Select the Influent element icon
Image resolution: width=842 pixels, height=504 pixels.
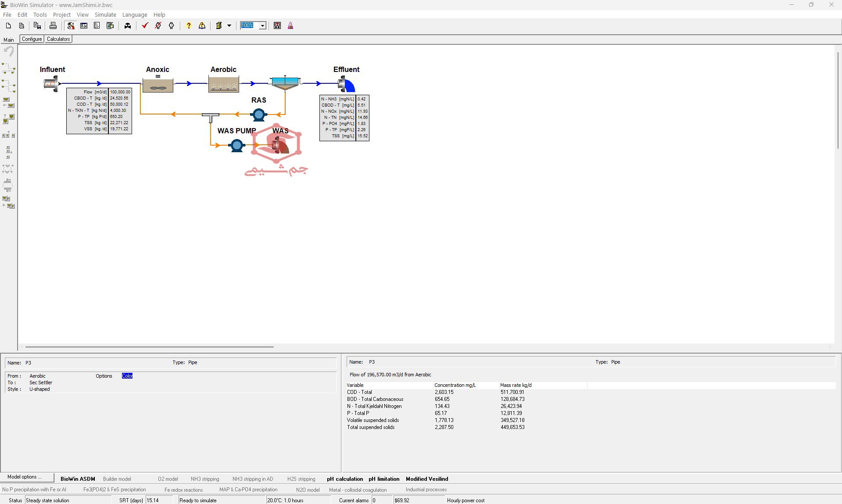coord(51,83)
